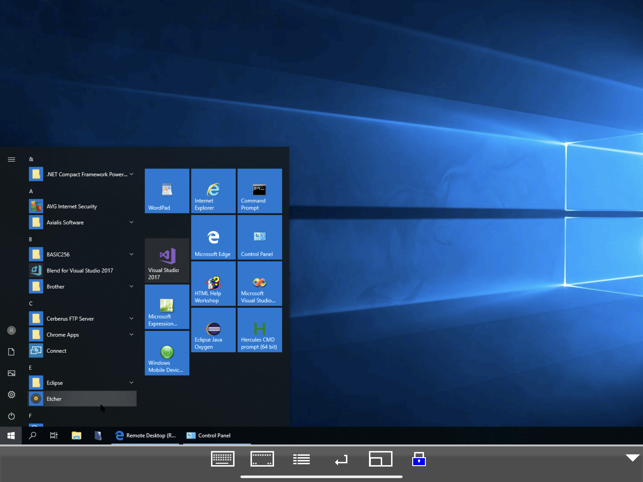Click the Power icon in Start menu
This screenshot has width=643, height=482.
11,416
